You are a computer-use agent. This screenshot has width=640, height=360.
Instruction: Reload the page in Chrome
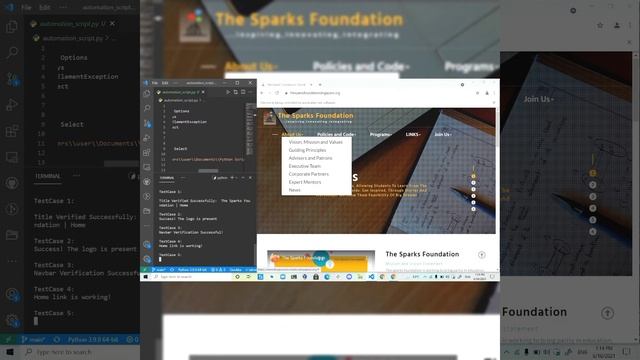pyautogui.click(x=277, y=93)
